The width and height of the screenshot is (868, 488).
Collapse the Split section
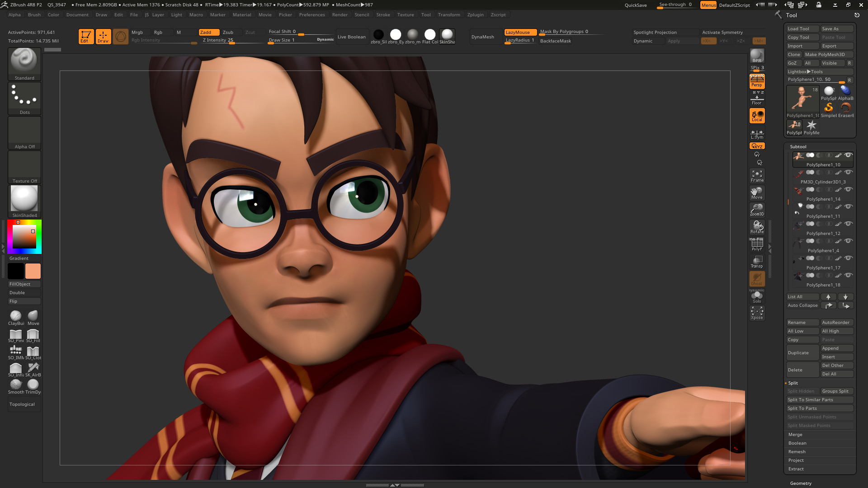coord(793,383)
